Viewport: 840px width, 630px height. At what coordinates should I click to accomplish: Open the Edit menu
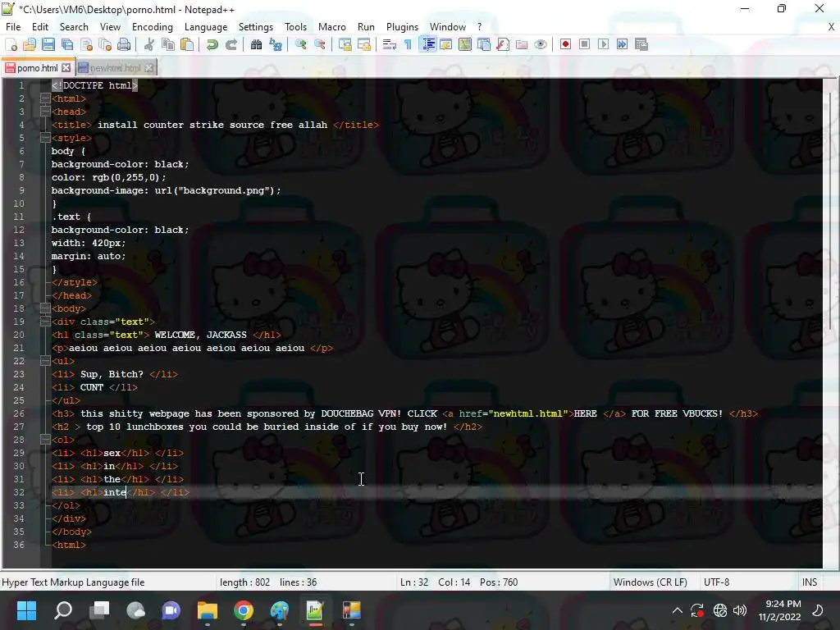tap(40, 27)
